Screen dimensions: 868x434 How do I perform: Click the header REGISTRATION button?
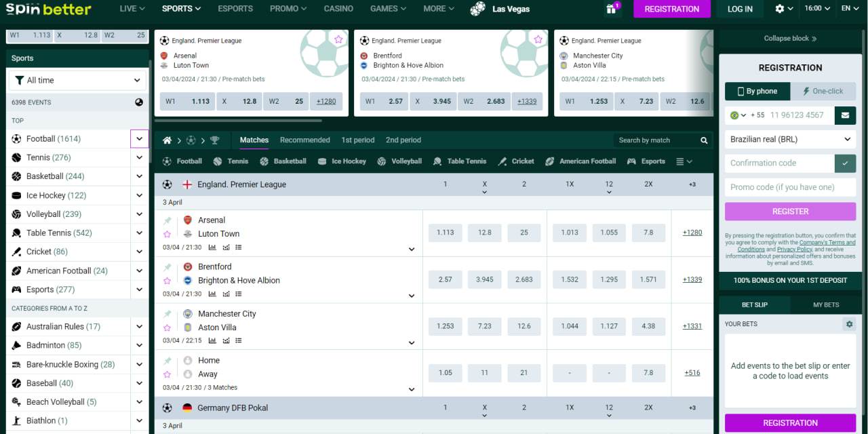[672, 9]
